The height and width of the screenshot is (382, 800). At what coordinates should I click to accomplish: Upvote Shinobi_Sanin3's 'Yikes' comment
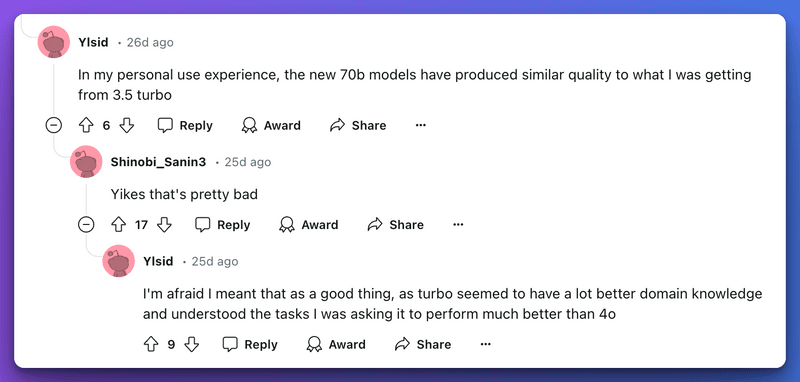118,224
